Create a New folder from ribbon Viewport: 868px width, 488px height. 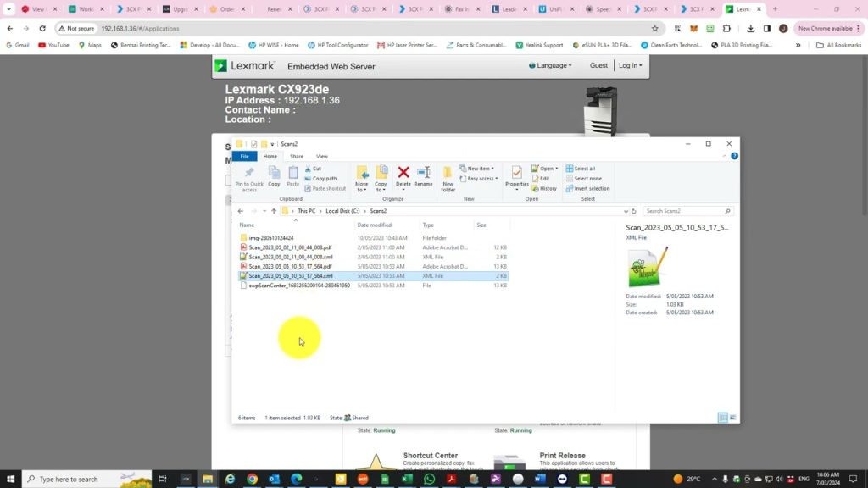point(448,179)
